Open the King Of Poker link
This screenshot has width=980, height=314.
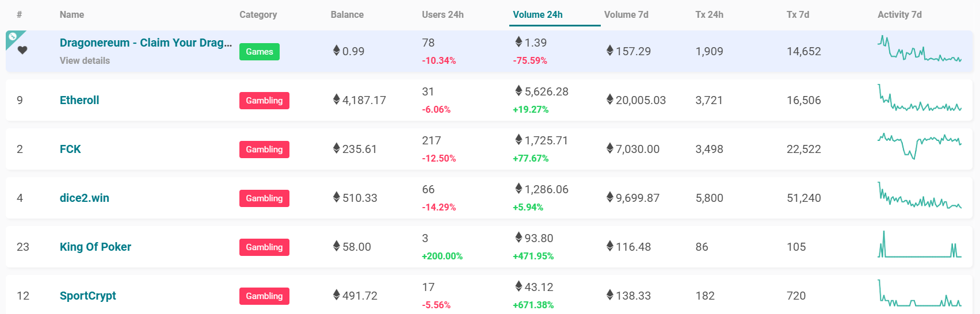pyautogui.click(x=96, y=247)
